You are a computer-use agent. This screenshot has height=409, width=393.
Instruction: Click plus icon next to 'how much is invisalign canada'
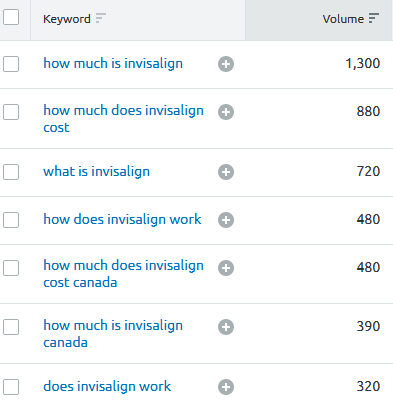coord(226,327)
